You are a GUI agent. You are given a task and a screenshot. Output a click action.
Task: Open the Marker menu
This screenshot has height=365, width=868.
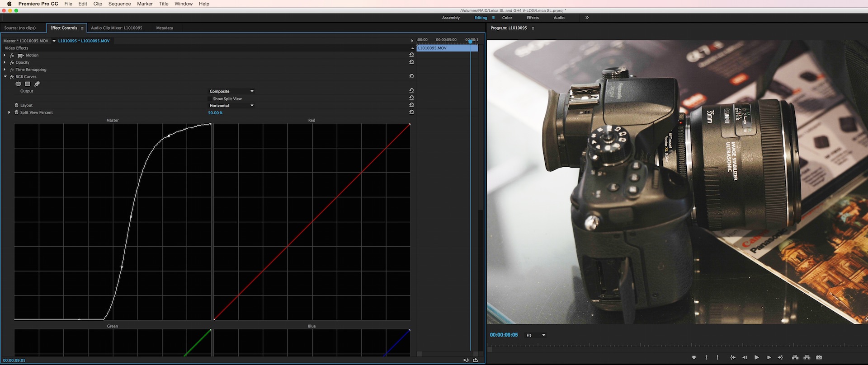point(145,4)
